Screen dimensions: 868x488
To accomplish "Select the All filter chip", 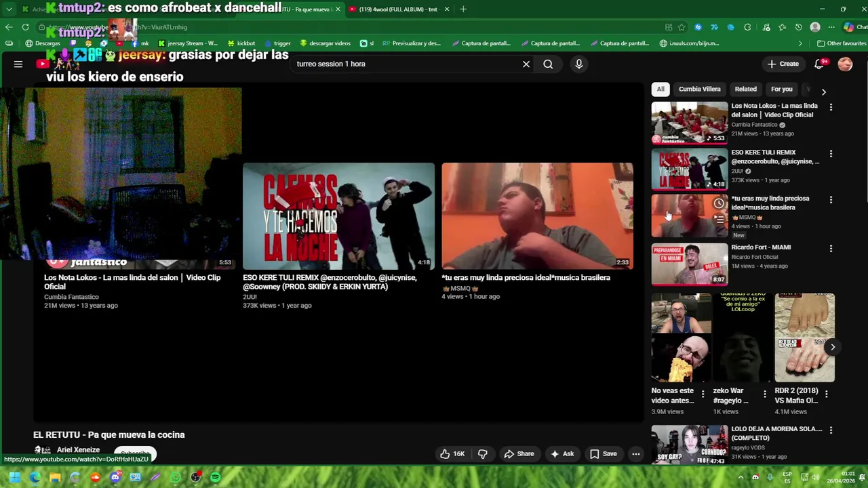I will [x=660, y=89].
